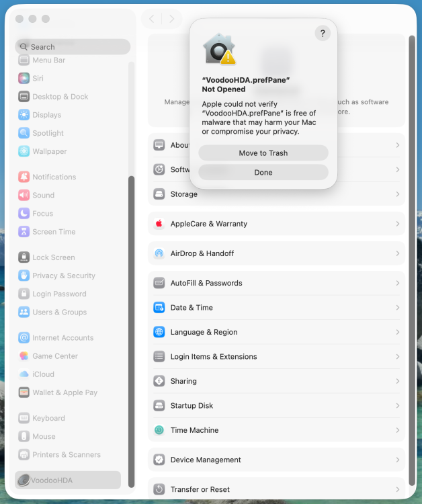This screenshot has width=422, height=504.
Task: Click the Lock Screen icon
Action: pyautogui.click(x=24, y=257)
